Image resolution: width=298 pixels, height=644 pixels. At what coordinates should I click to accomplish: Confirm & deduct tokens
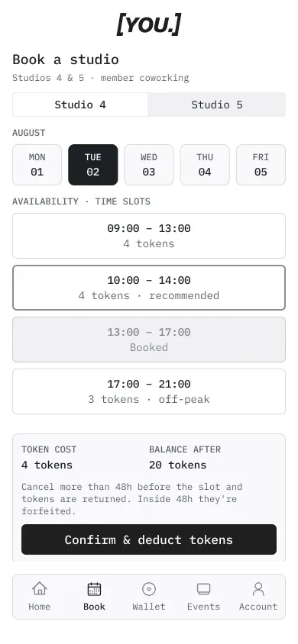click(x=149, y=539)
